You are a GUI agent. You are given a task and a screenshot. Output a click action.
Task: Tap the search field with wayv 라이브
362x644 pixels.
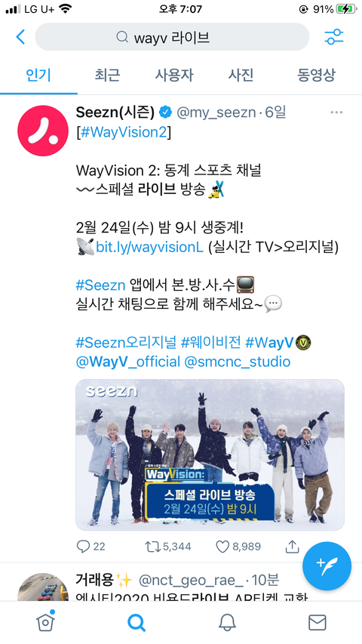pos(172,37)
